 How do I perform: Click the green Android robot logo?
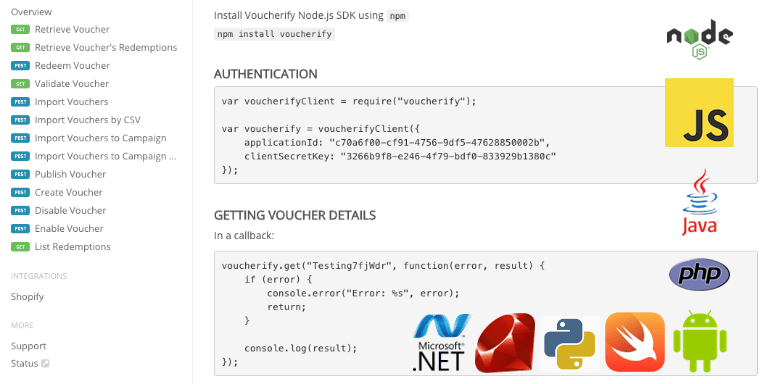pos(699,341)
